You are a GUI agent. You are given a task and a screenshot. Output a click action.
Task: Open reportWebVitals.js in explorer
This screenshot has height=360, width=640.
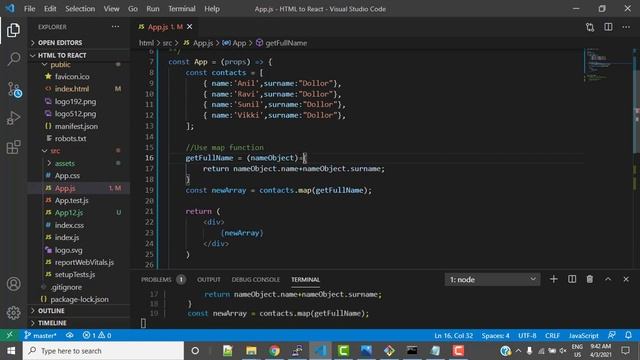click(x=84, y=262)
